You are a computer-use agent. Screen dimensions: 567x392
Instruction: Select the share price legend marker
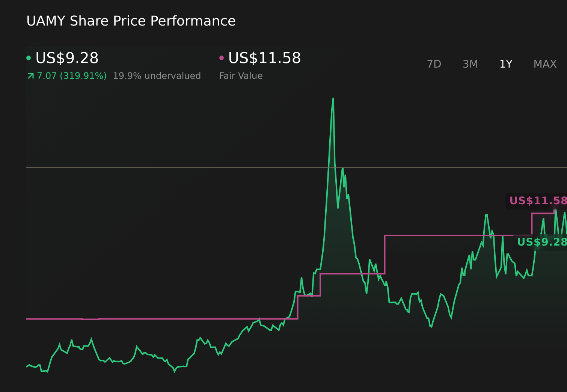pyautogui.click(x=29, y=57)
